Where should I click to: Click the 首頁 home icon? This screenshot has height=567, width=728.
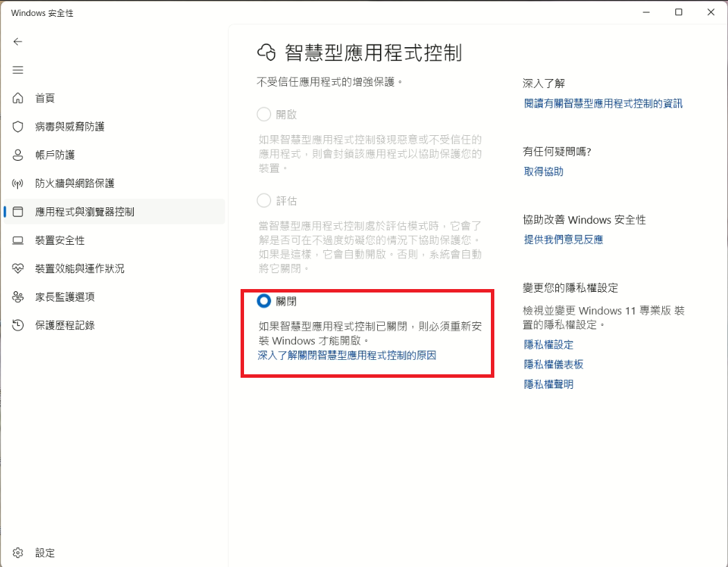pyautogui.click(x=18, y=98)
